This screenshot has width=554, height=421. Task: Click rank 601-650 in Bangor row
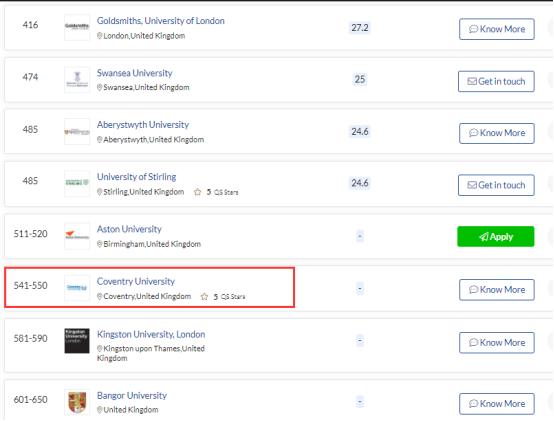(x=30, y=399)
